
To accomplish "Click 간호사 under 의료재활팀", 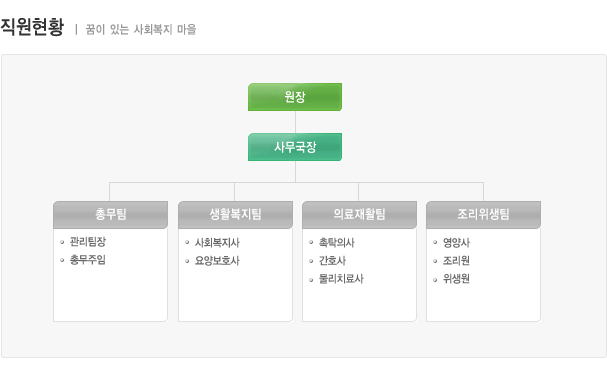I will [x=332, y=261].
